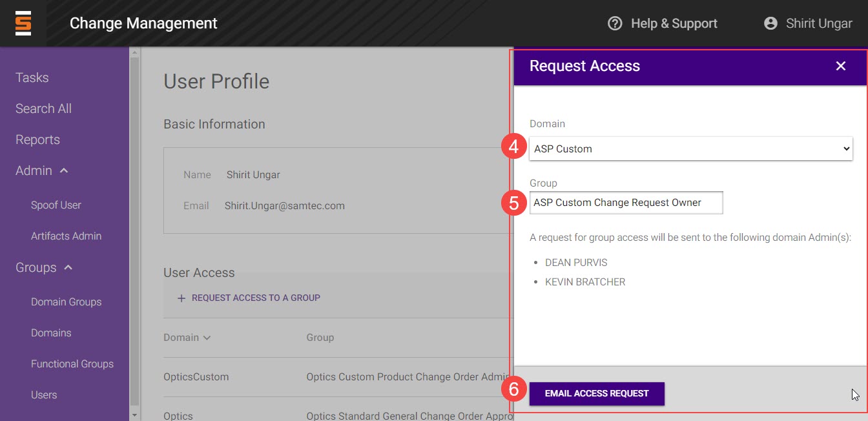
Task: Close the Request Access panel
Action: point(840,66)
